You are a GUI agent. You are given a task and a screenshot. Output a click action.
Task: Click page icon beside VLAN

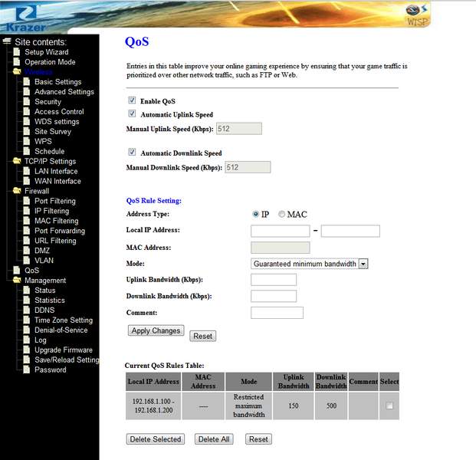[x=27, y=260]
